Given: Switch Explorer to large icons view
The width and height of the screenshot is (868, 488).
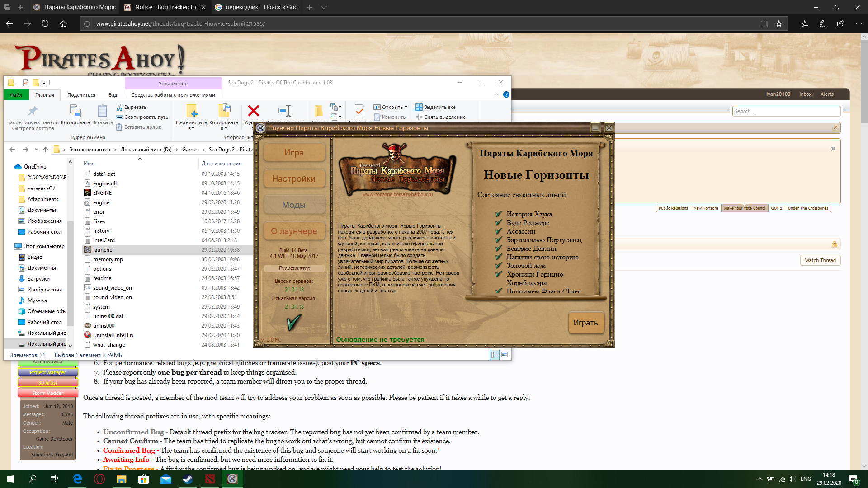Looking at the screenshot, I should 505,355.
